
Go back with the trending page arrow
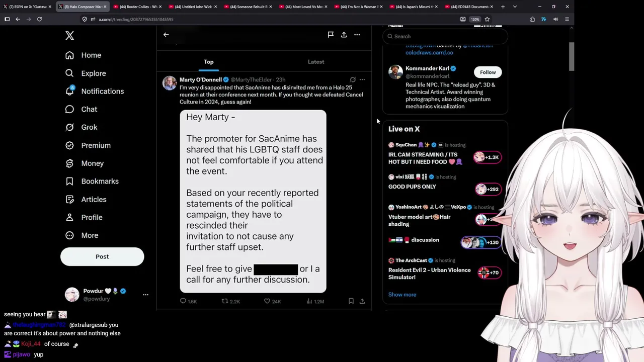click(166, 35)
